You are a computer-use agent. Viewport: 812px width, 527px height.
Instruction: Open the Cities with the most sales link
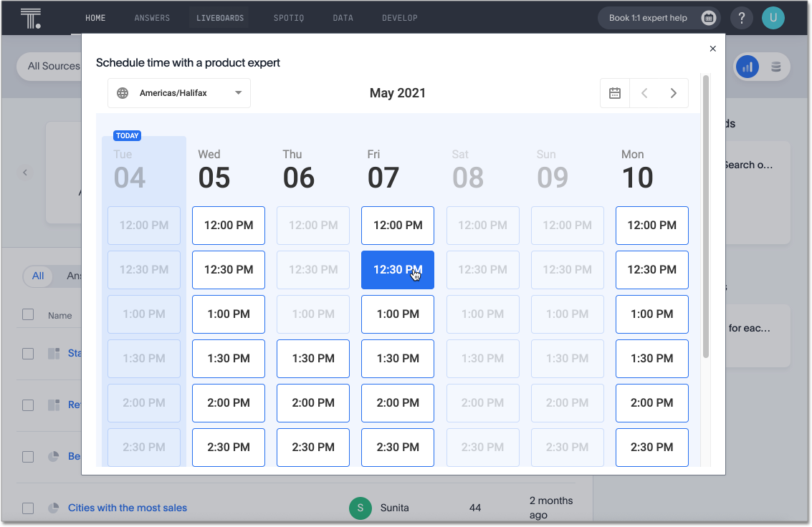(x=127, y=508)
